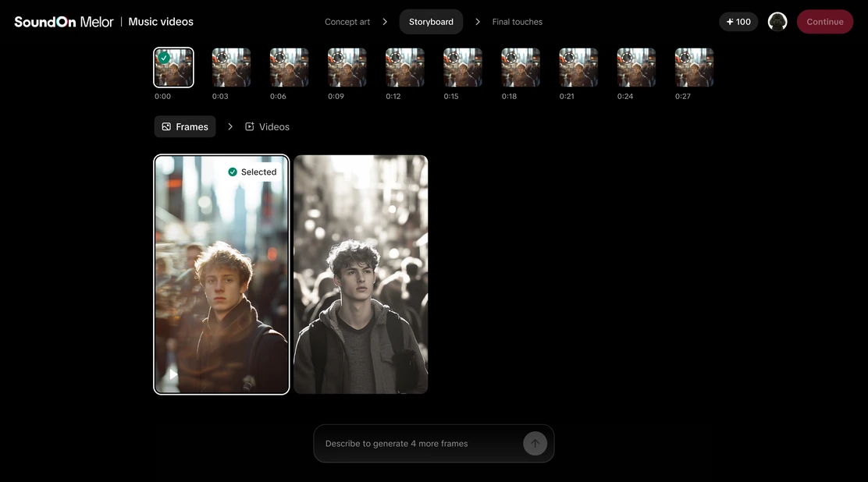The width and height of the screenshot is (868, 482).
Task: Switch to the Frames tab
Action: tap(185, 126)
